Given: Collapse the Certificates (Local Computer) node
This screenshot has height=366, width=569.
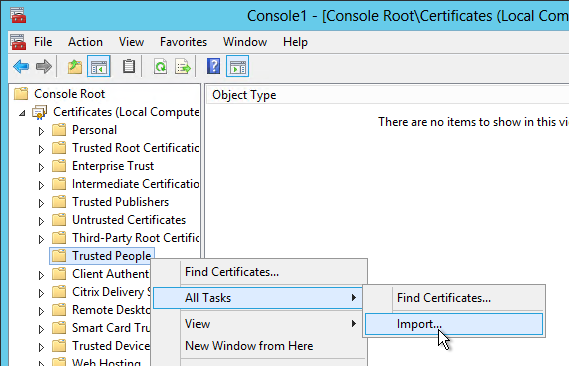Looking at the screenshot, I should tap(22, 113).
